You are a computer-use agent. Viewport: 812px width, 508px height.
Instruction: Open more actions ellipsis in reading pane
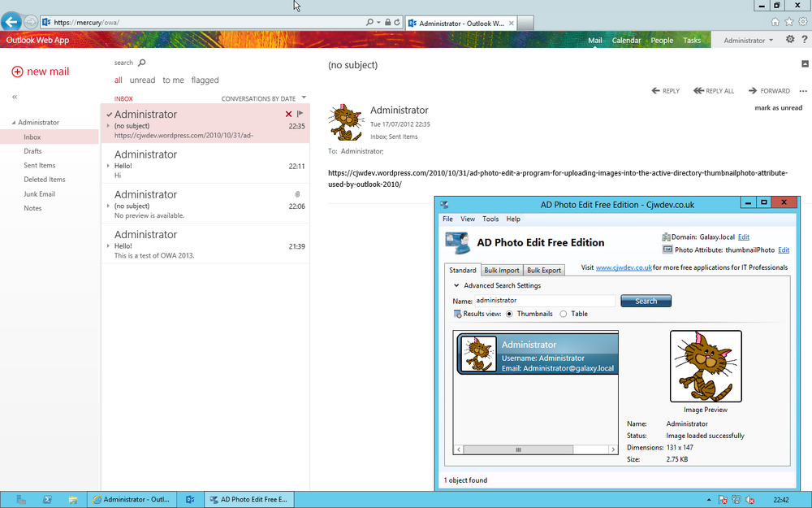point(803,91)
